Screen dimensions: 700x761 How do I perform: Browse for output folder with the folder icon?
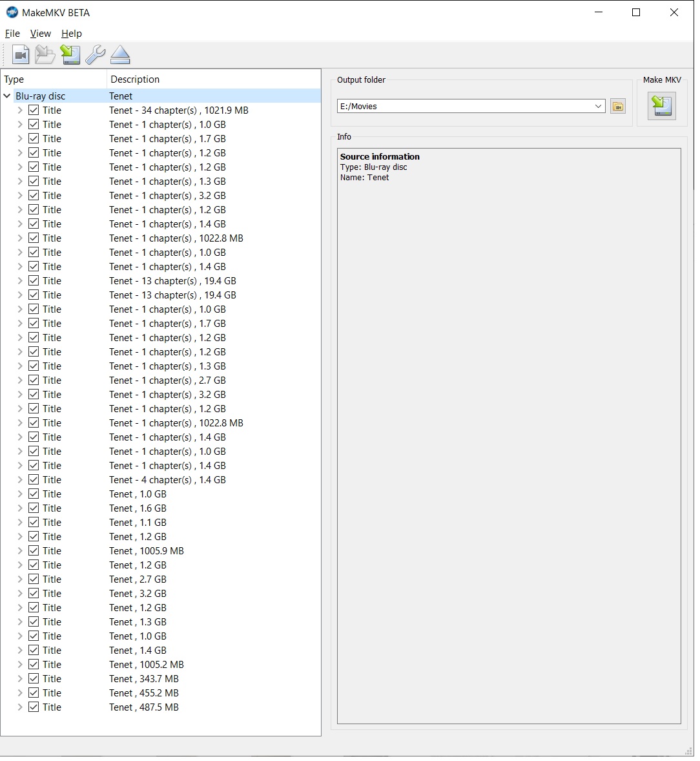point(618,107)
